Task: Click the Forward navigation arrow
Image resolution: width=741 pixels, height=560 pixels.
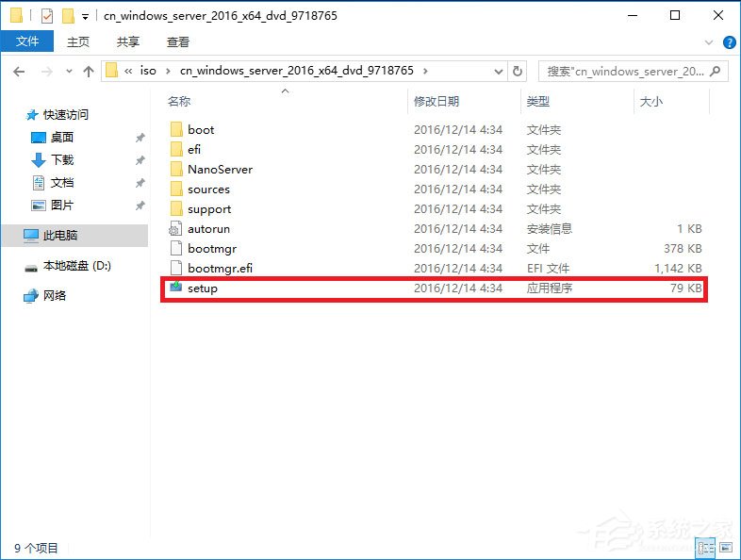Action: pos(47,72)
